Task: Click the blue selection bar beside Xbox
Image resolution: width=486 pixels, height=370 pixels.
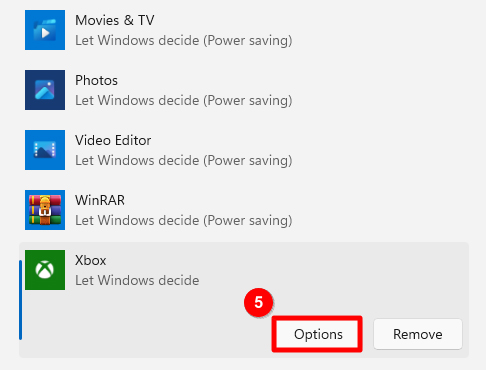Action: tap(21, 300)
